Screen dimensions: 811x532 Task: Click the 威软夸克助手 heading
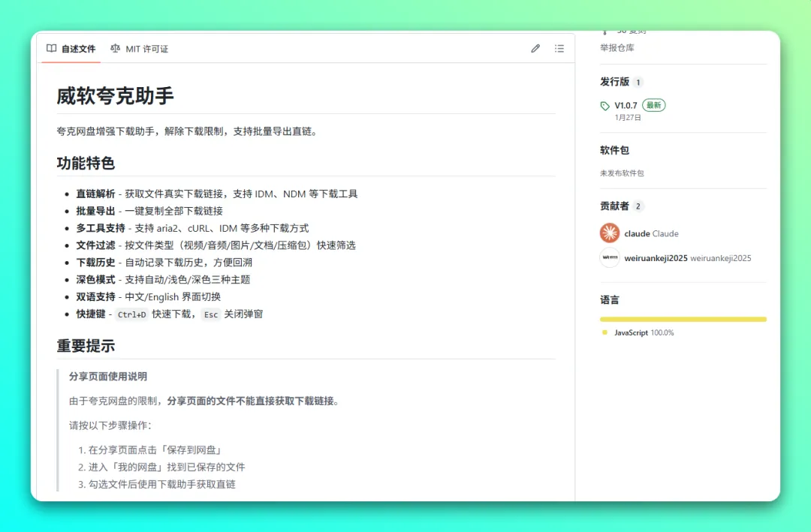point(115,96)
